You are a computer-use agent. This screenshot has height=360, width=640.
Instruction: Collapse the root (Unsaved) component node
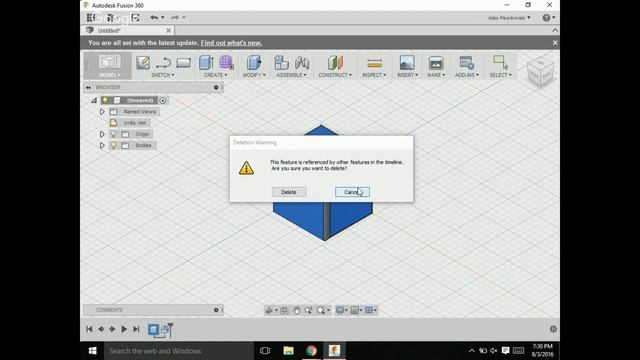tap(94, 100)
